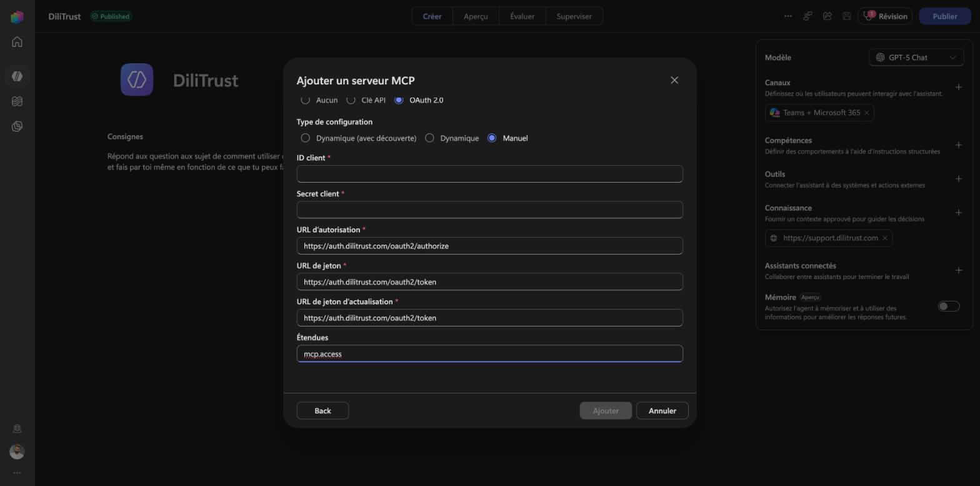
Task: Click the user avatar in sidebar
Action: (17, 452)
